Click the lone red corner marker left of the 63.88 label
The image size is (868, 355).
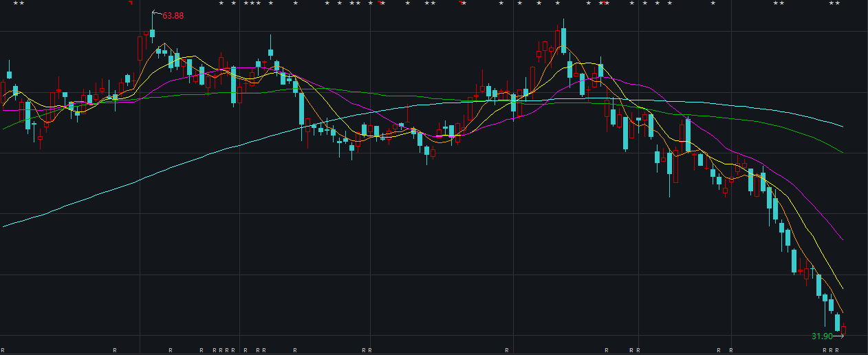point(131,3)
